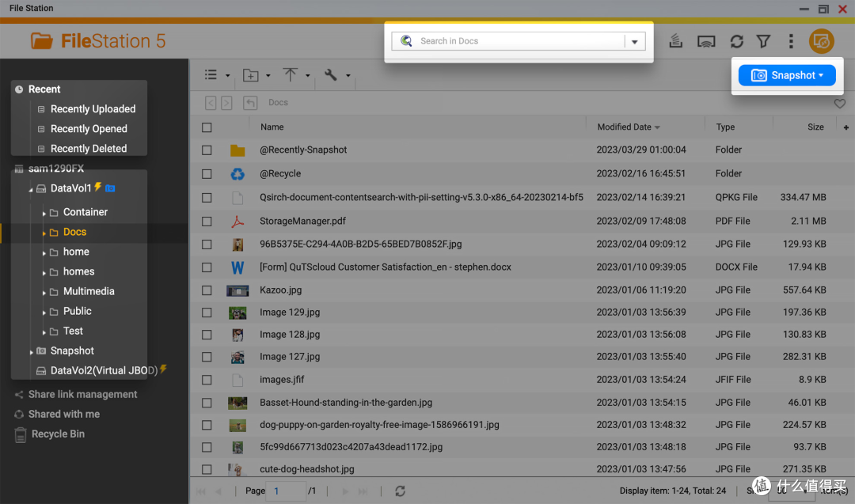This screenshot has width=855, height=504.
Task: Click the refresh icon in top toolbar
Action: [737, 41]
